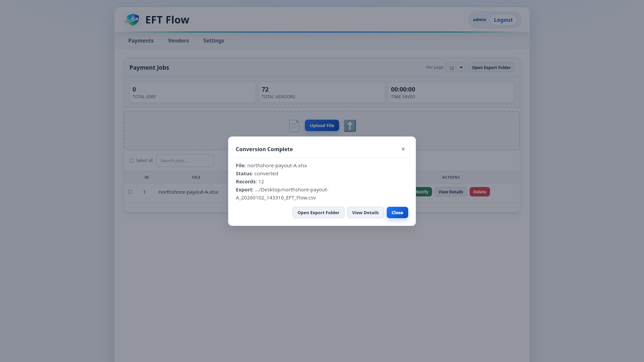
Task: Open the Payments tab
Action: click(141, 41)
